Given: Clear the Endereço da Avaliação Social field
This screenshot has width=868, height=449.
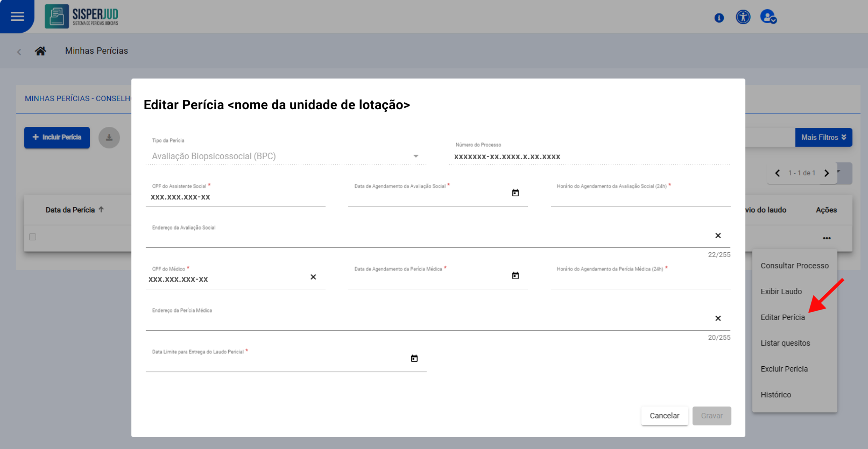Looking at the screenshot, I should [718, 236].
